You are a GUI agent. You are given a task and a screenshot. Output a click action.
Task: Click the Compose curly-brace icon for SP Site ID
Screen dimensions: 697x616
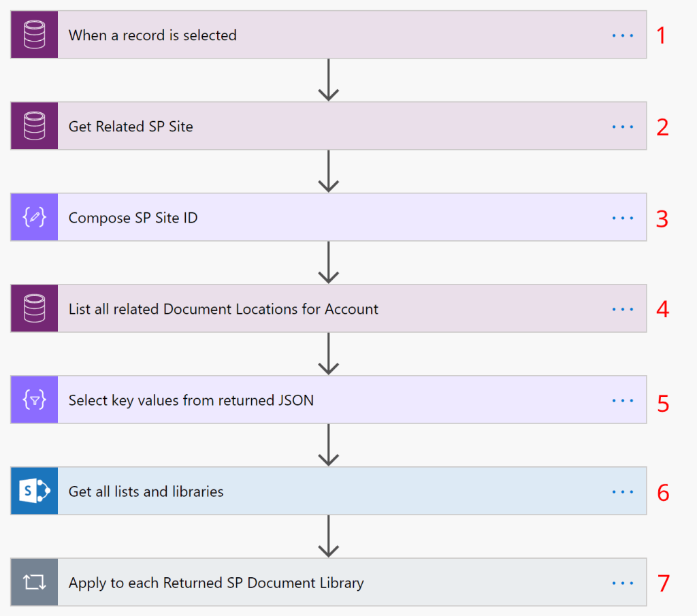coord(34,217)
